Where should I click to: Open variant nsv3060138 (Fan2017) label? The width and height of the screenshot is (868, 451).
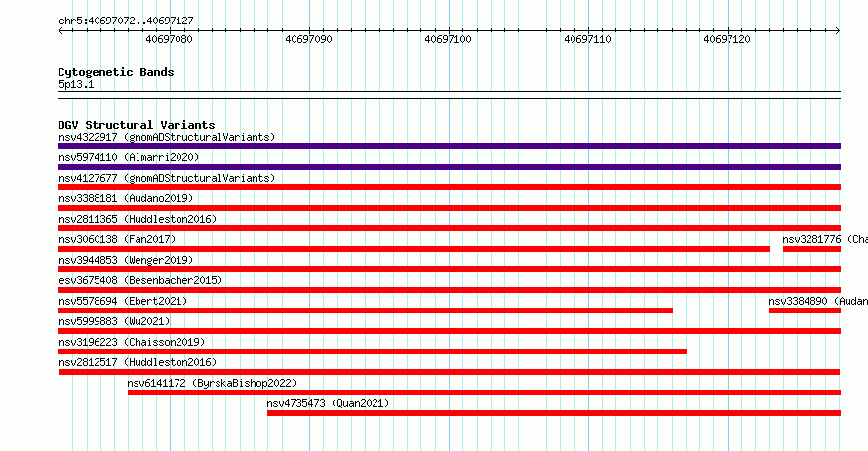pos(117,239)
